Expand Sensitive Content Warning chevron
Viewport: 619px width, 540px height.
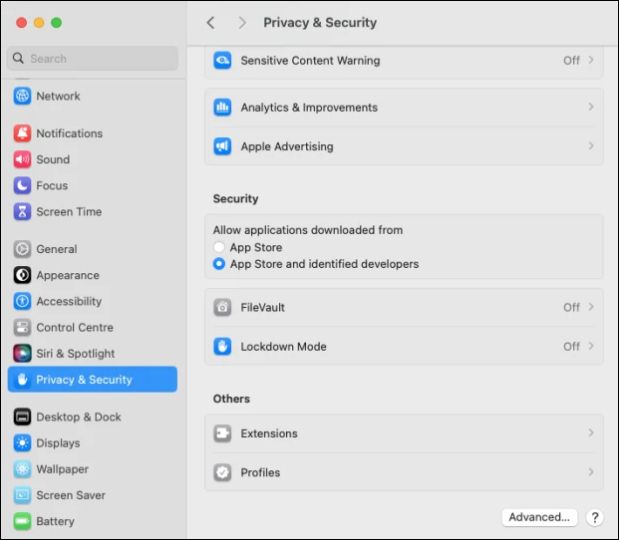pyautogui.click(x=591, y=61)
